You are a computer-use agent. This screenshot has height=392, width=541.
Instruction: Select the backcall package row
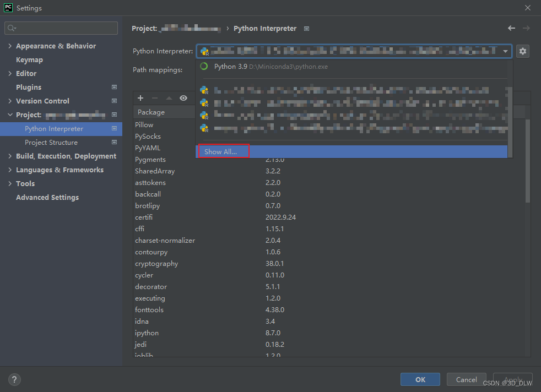[x=329, y=194]
